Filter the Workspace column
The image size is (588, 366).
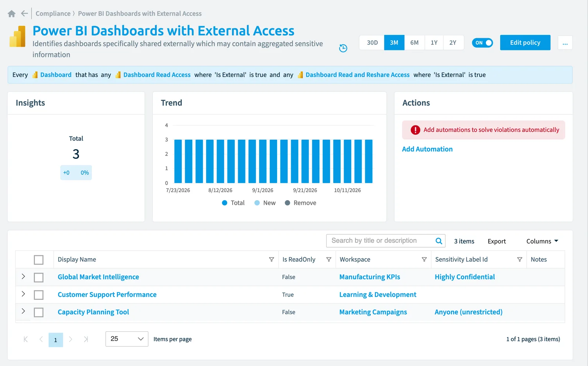(x=424, y=260)
